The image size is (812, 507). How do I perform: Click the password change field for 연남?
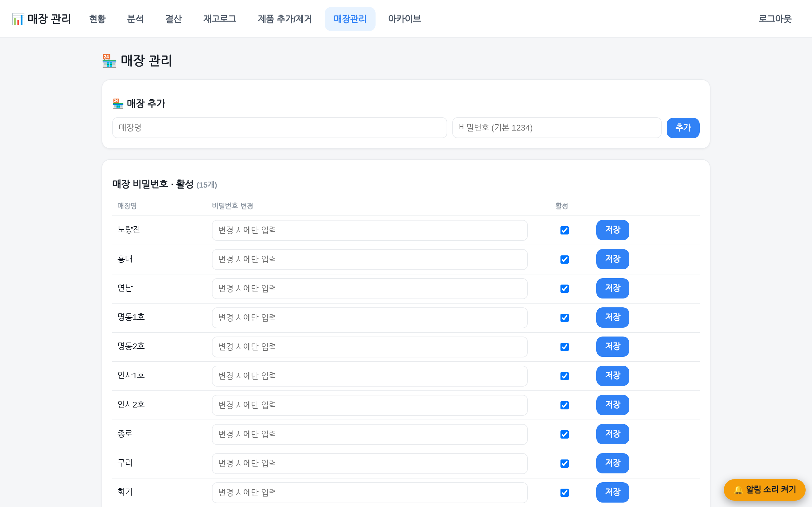370,289
